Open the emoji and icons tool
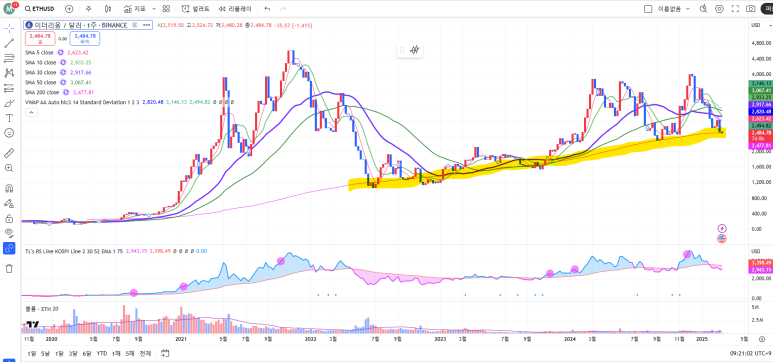This screenshot has height=362, width=773. click(x=9, y=133)
